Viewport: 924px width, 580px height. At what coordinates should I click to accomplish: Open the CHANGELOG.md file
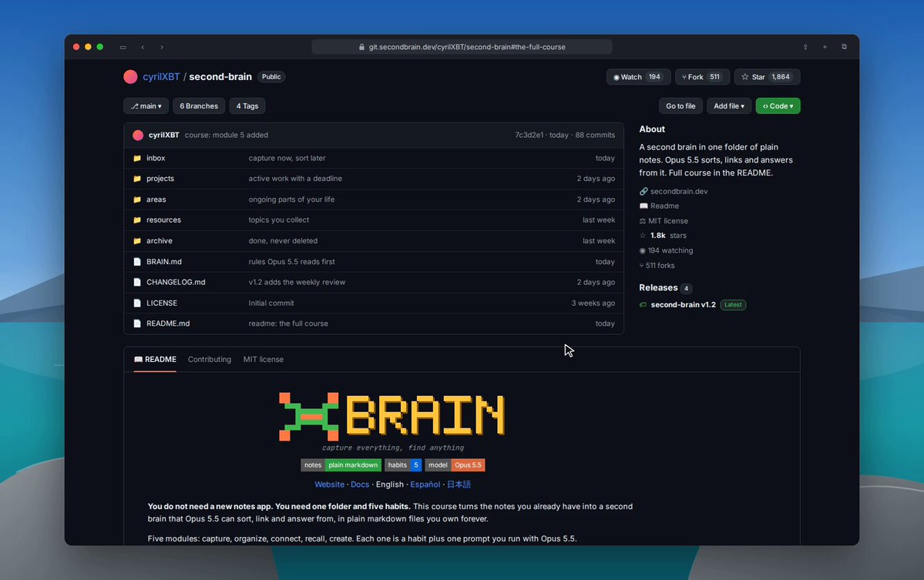pos(176,283)
